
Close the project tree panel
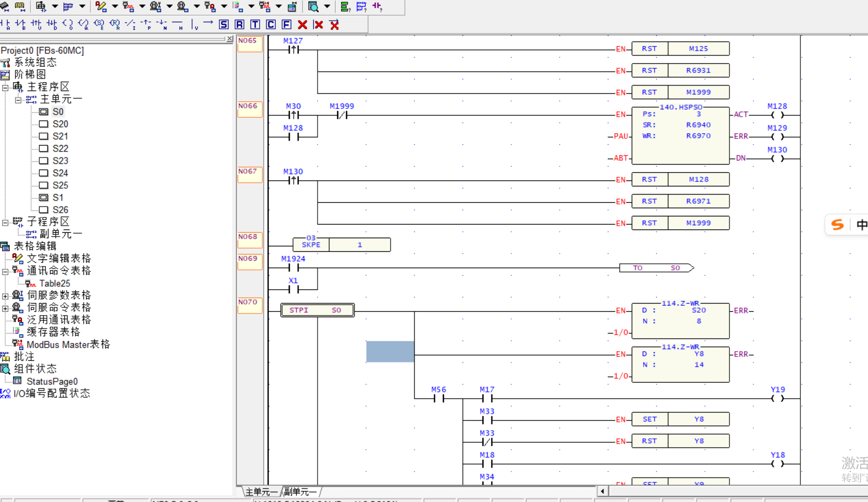tap(230, 39)
